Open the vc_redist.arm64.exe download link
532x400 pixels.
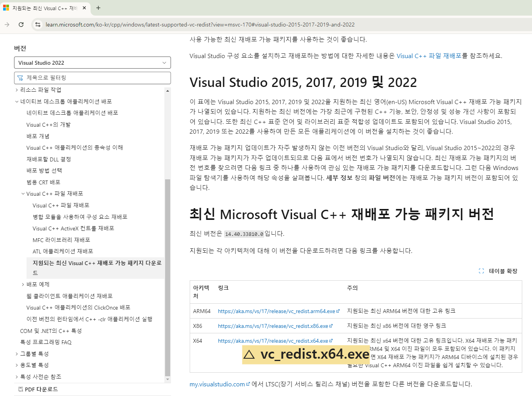click(276, 312)
